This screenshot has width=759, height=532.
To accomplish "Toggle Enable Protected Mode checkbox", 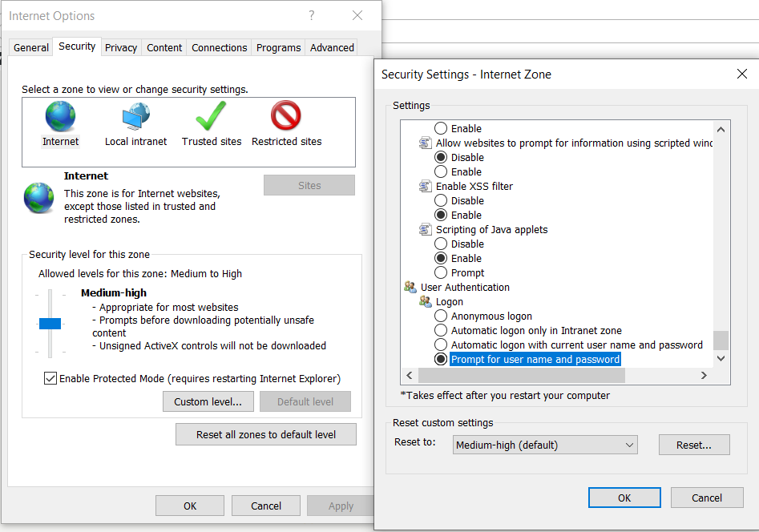I will pyautogui.click(x=50, y=379).
